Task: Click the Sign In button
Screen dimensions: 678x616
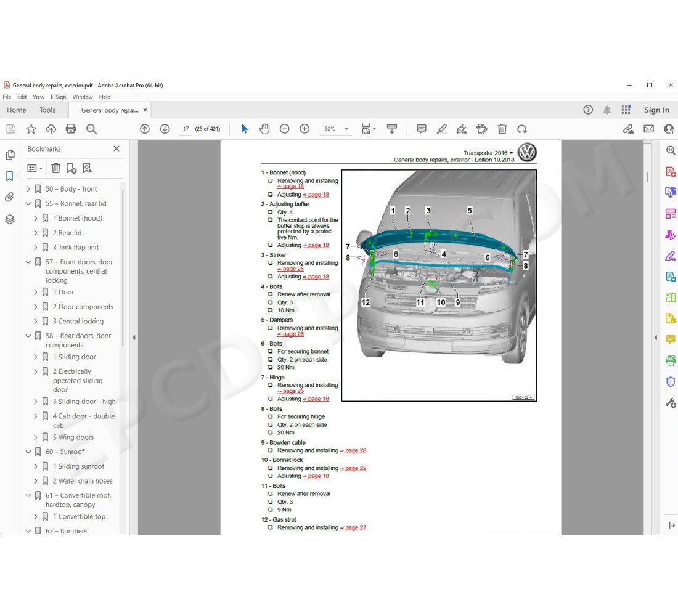Action: click(x=656, y=110)
